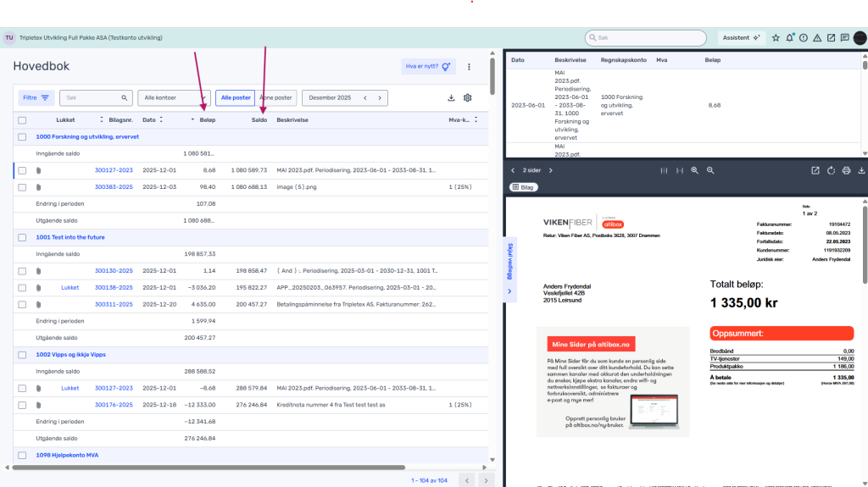Image resolution: width=868 pixels, height=487 pixels.
Task: Open the voucher in a new window
Action: click(815, 170)
